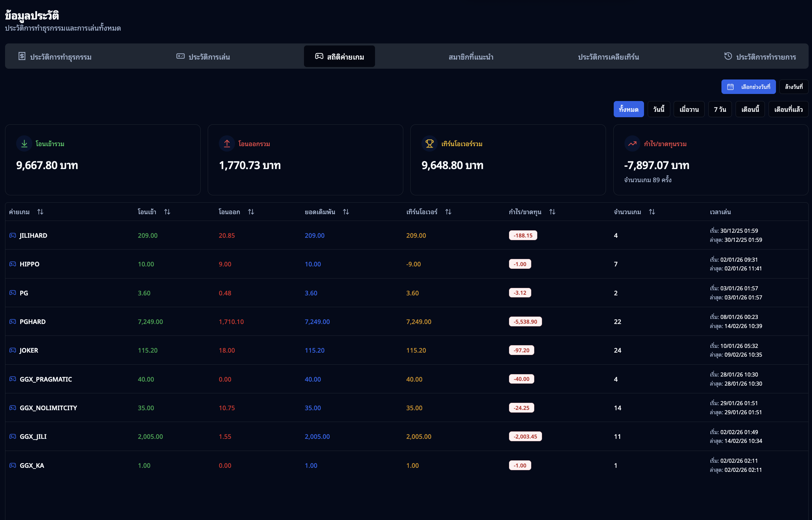The image size is (812, 520).
Task: Click the เลือกช่วงวันที่ button
Action: (x=748, y=87)
